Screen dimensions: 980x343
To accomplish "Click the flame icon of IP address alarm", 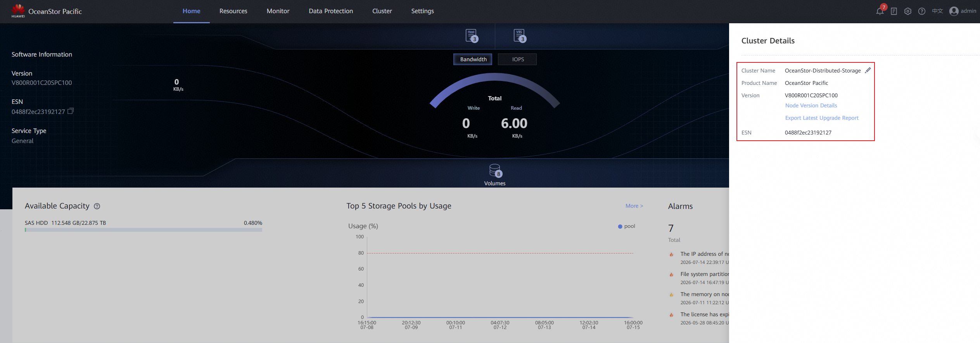I will click(x=671, y=255).
